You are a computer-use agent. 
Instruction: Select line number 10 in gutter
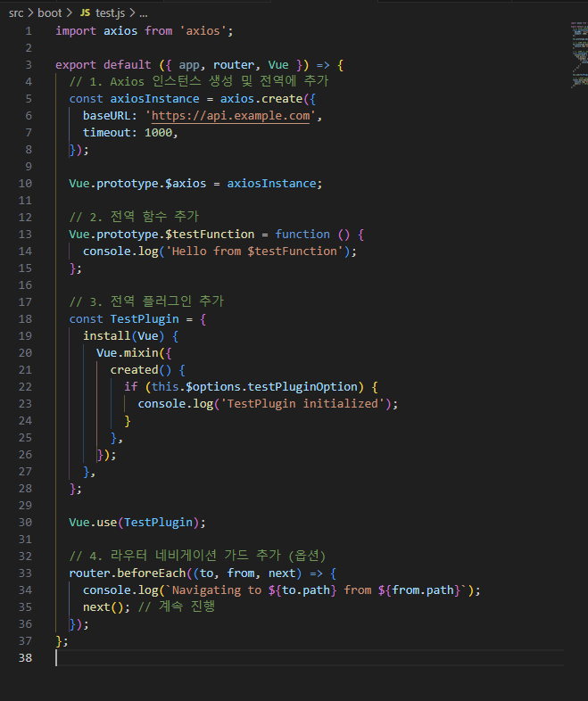25,184
